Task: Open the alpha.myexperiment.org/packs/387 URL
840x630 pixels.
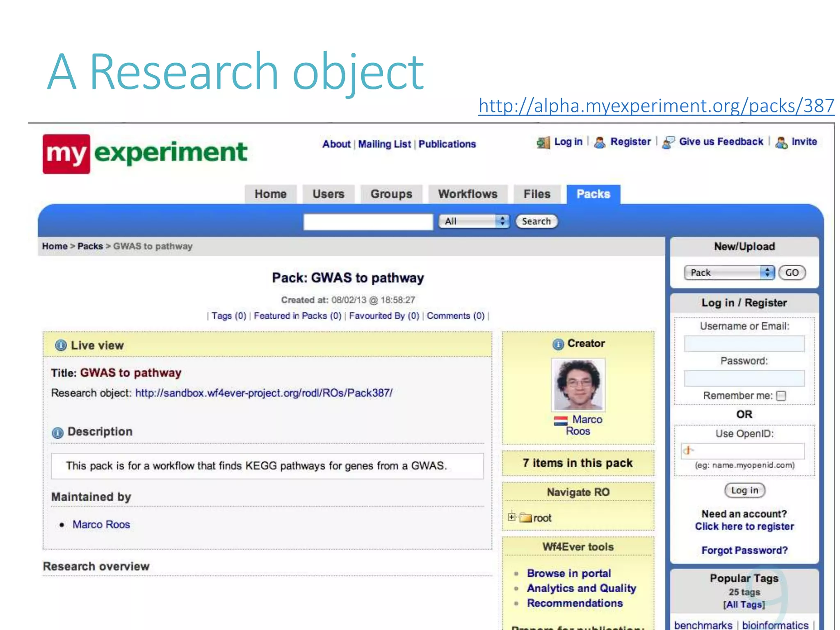Action: 656,106
